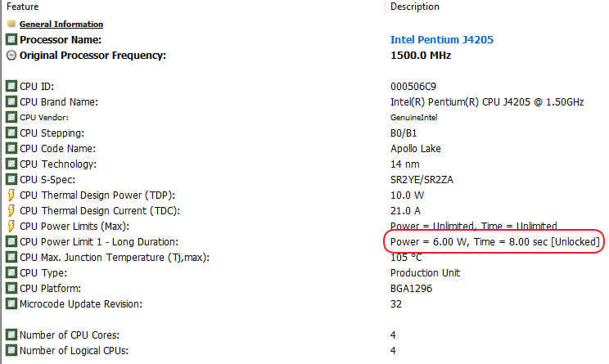609x364 pixels.
Task: Select the CPU S-Spec row label
Action: (47, 180)
